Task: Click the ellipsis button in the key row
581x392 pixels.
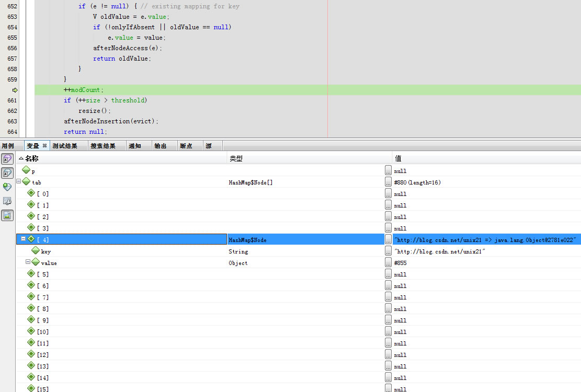Action: click(x=389, y=250)
